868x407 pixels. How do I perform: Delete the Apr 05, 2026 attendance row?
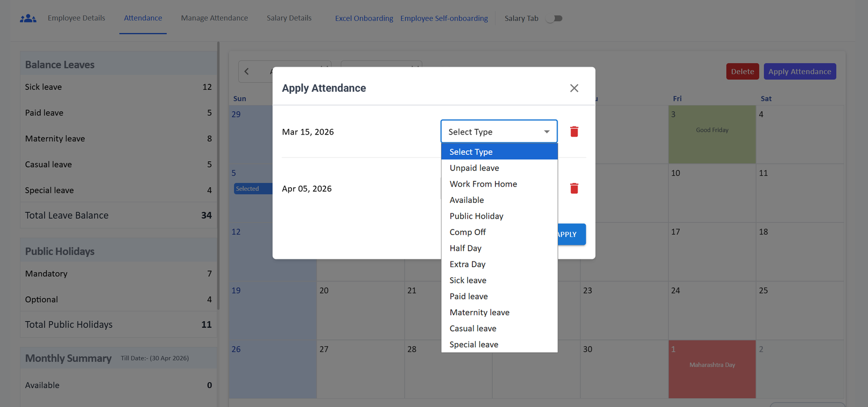pos(574,188)
